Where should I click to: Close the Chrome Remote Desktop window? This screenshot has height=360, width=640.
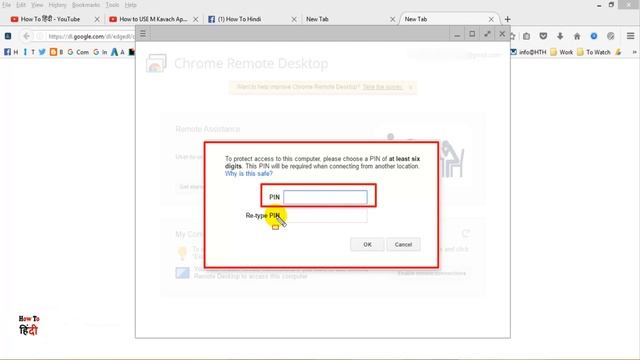coord(502,34)
